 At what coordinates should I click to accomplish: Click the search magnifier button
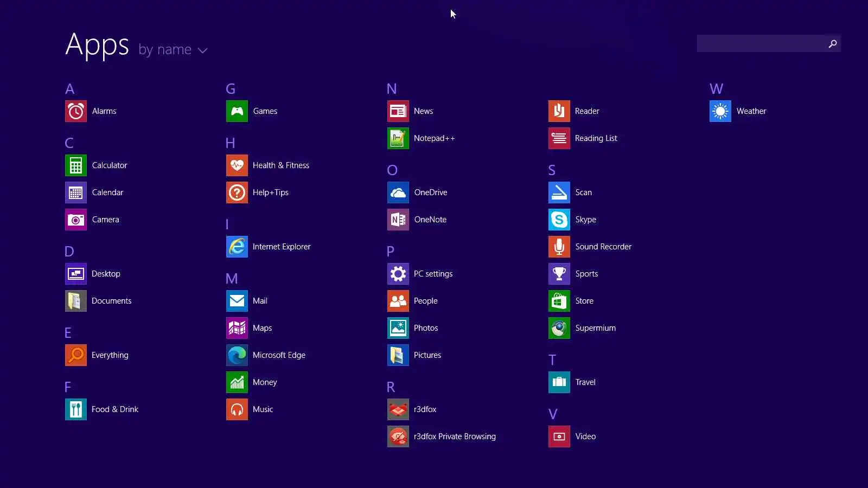[x=832, y=43]
